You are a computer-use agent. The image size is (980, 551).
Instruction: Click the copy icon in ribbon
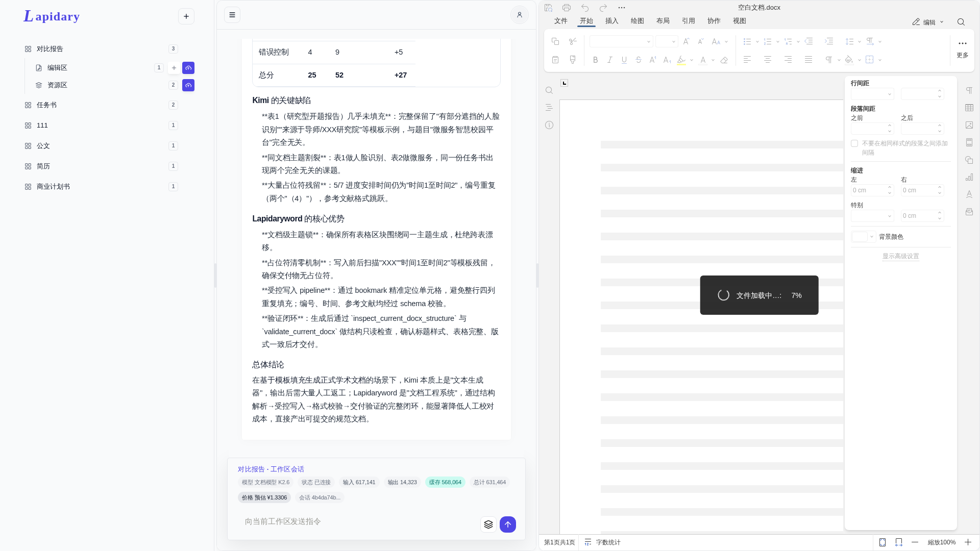[555, 41]
